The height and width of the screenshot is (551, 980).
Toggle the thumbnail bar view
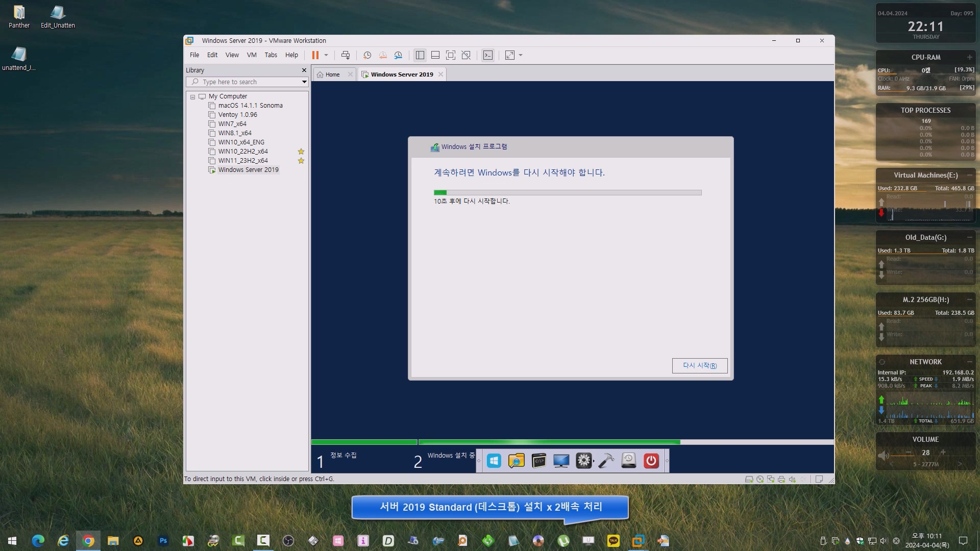click(x=435, y=55)
